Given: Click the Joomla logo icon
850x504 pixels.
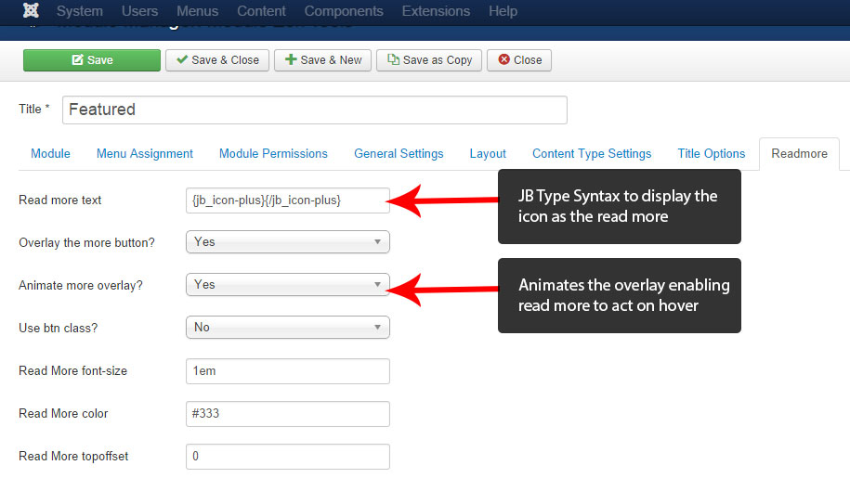Looking at the screenshot, I should (32, 11).
